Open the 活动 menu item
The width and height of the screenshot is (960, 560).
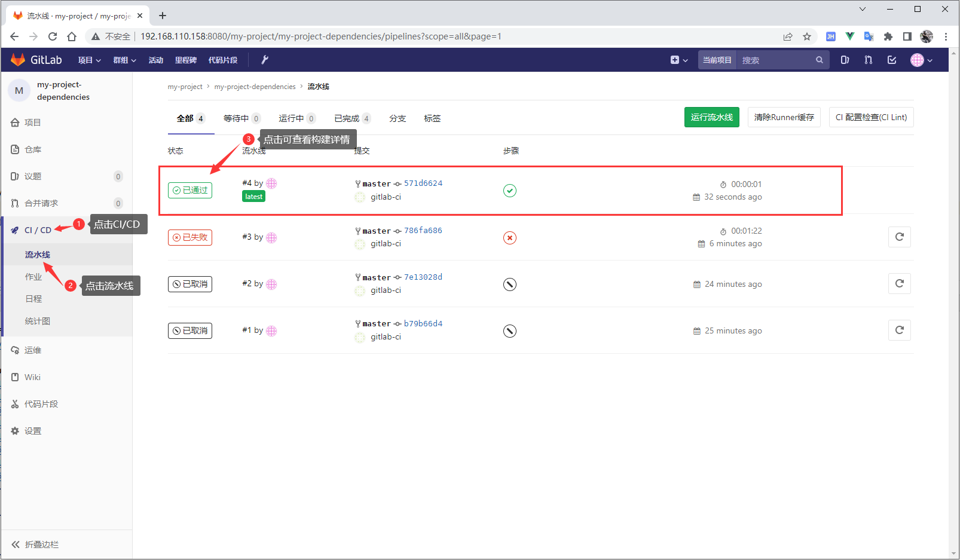(x=155, y=60)
